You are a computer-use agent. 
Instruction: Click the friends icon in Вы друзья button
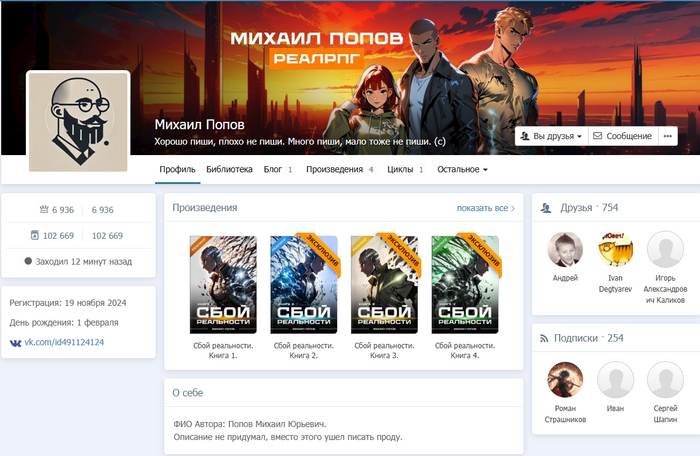pyautogui.click(x=525, y=136)
